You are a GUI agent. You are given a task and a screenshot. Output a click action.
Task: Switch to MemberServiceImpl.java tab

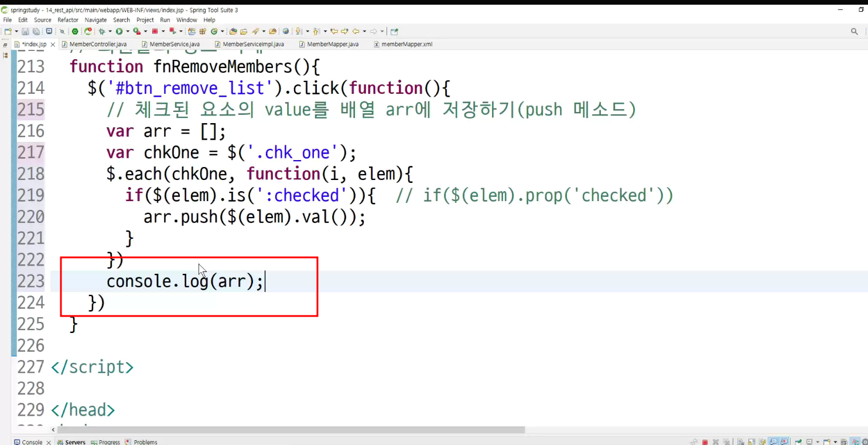[x=249, y=44]
